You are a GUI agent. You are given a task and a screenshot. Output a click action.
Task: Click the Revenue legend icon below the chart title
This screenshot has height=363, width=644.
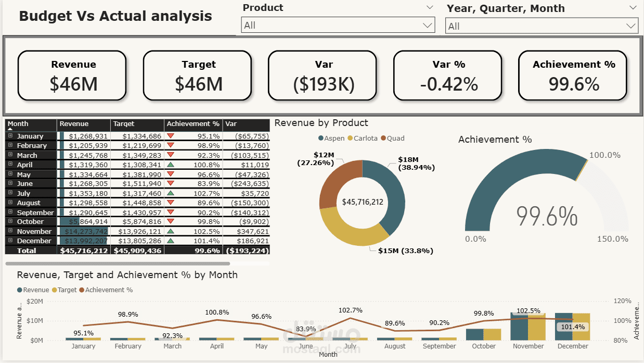pyautogui.click(x=19, y=289)
